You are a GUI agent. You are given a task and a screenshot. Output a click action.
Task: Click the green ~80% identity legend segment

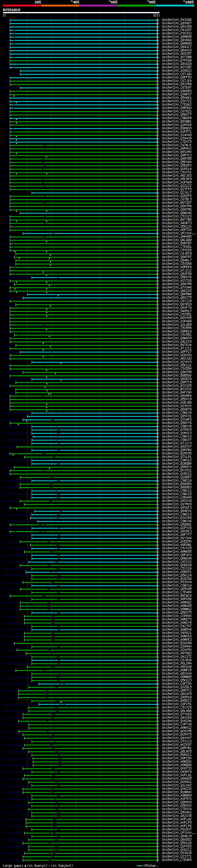coord(137,6)
